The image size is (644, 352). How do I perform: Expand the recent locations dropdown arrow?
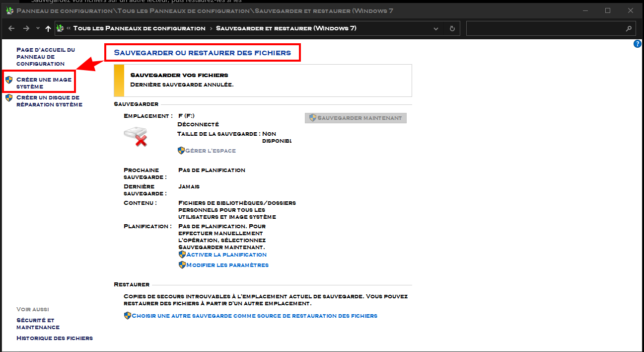coord(38,28)
